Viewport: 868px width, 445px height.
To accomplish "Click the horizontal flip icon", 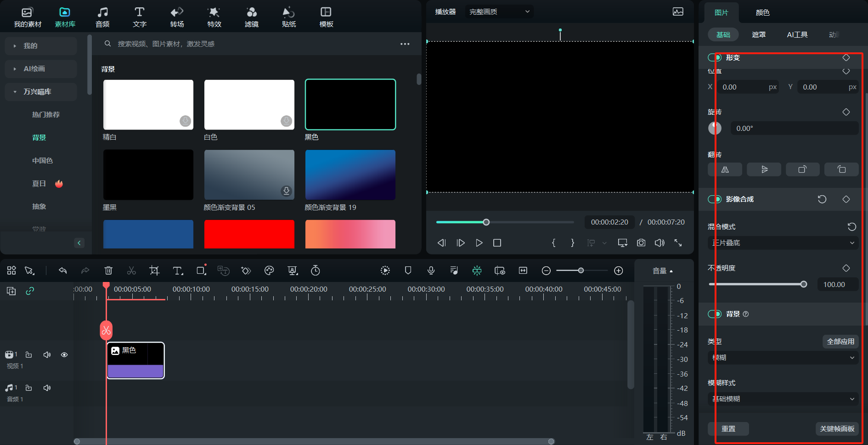I will [x=725, y=169].
